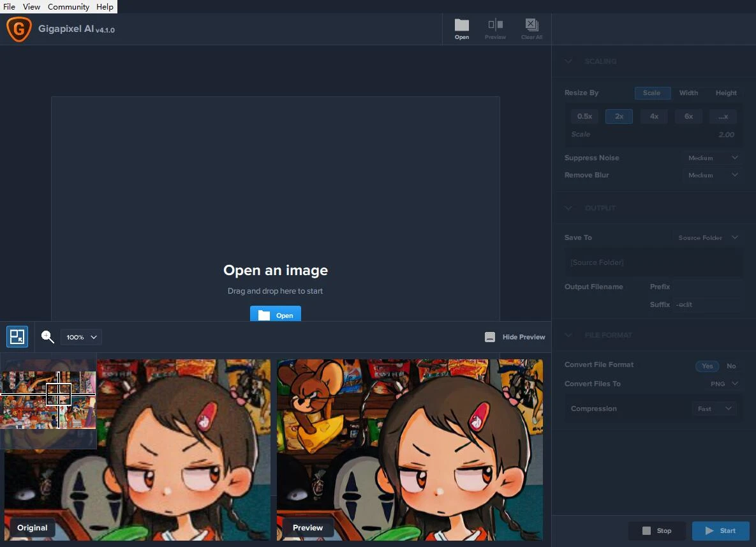Image resolution: width=756 pixels, height=547 pixels.
Task: Click the Suffix input field
Action: 707,304
